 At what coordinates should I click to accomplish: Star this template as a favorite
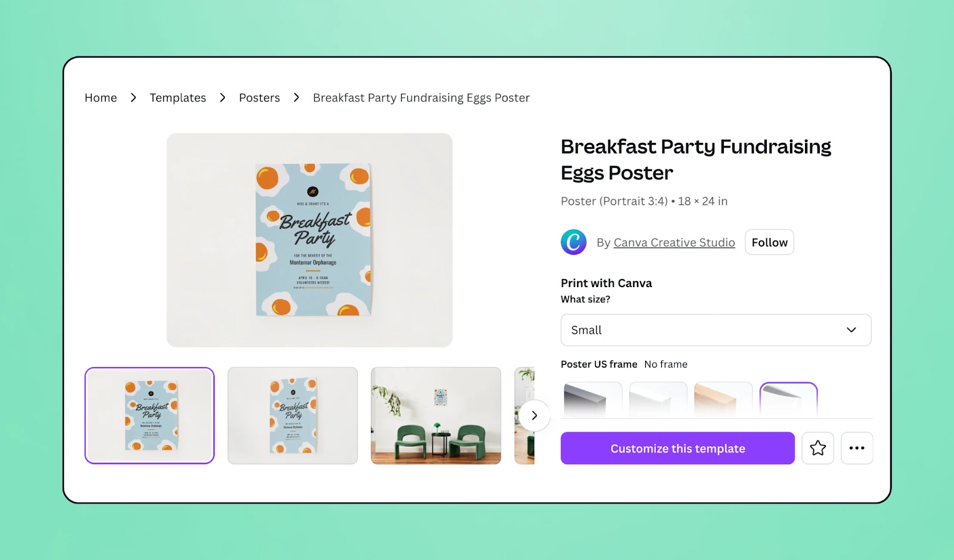(x=817, y=448)
